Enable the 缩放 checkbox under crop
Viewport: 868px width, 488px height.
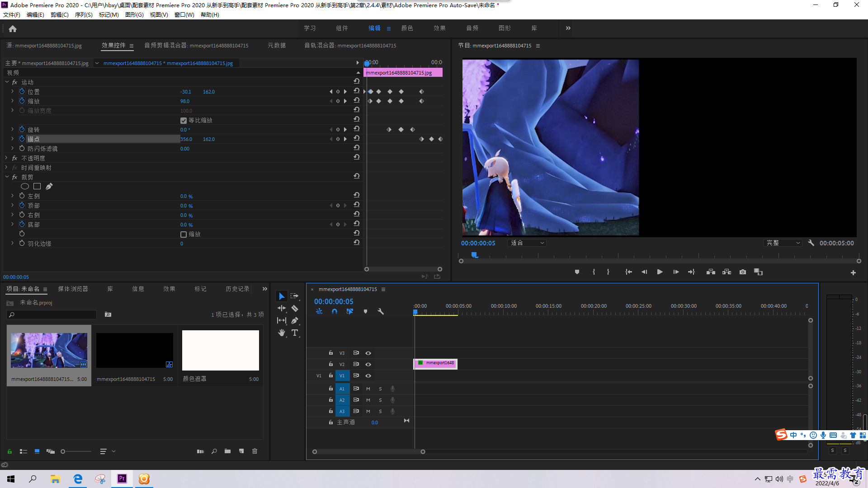point(184,234)
